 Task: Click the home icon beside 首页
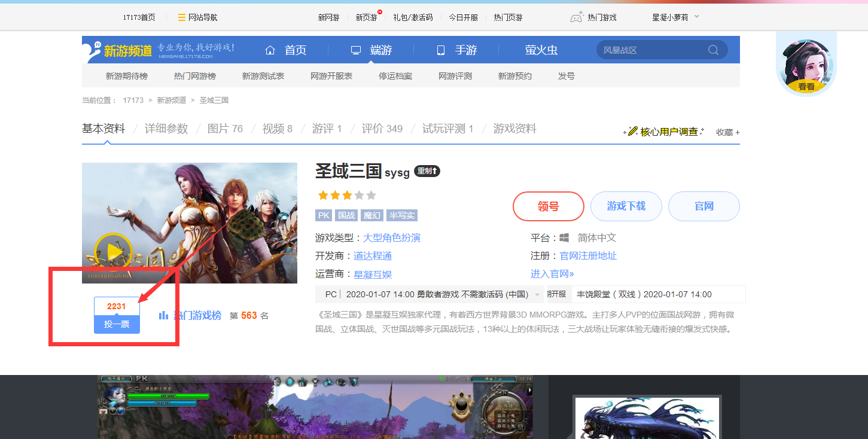(270, 50)
